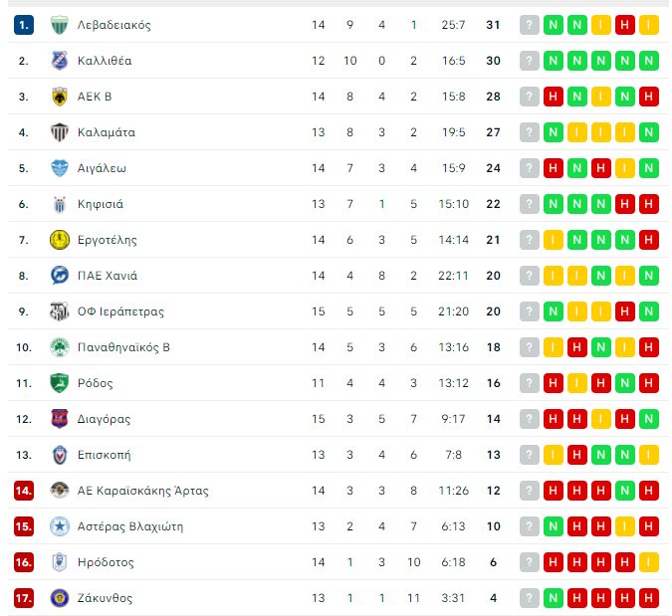The height and width of the screenshot is (616, 672).
Task: Click the Λεβαδειακός team crest icon
Action: pos(60,25)
